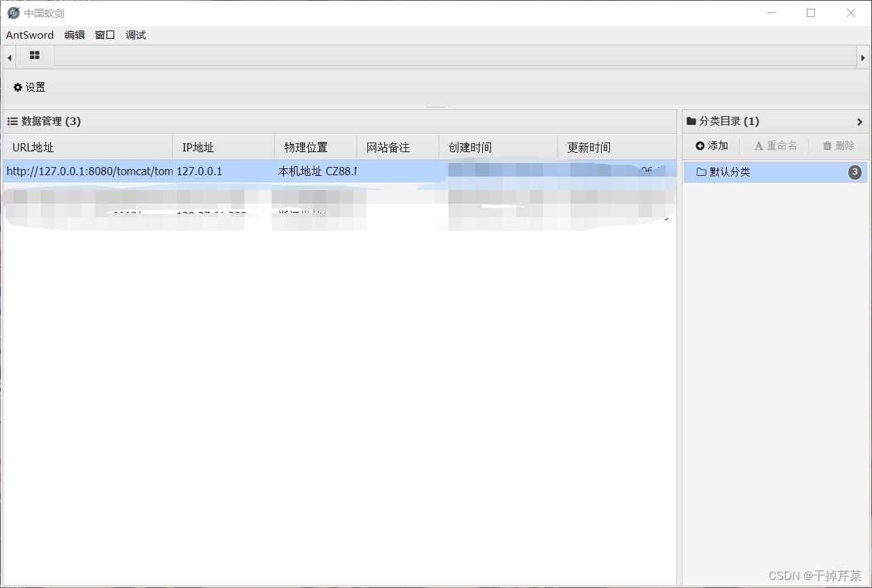Minimize the 中国蚁剑 window
872x588 pixels.
point(771,13)
